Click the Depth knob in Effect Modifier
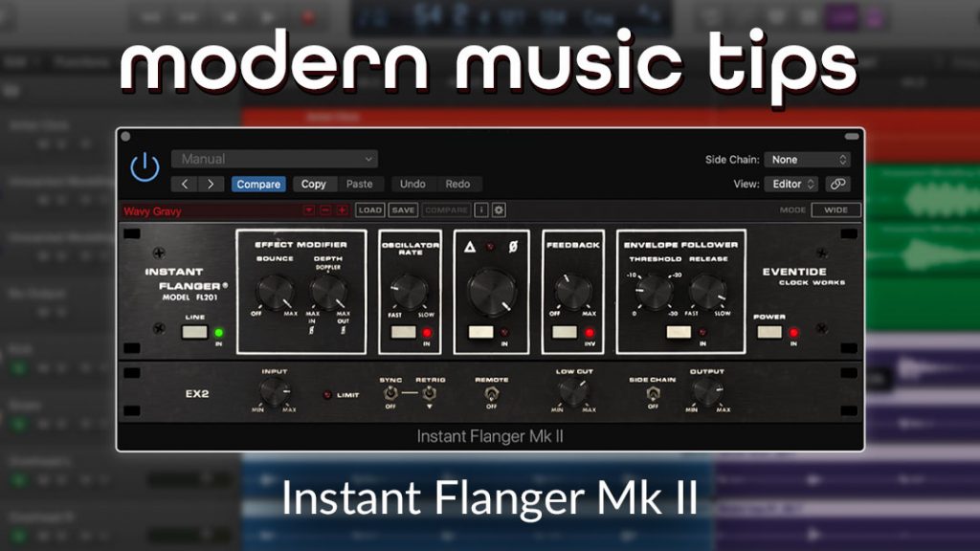The image size is (980, 551). [x=328, y=293]
